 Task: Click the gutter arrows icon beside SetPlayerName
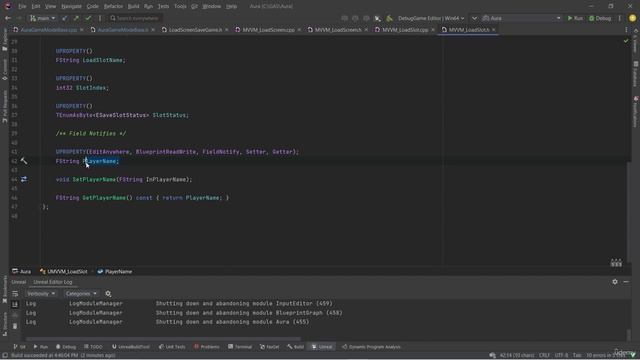click(24, 179)
